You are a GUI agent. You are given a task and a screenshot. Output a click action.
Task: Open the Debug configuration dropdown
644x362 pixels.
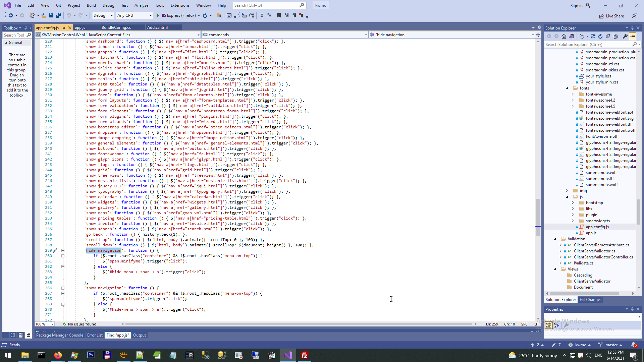(103, 15)
